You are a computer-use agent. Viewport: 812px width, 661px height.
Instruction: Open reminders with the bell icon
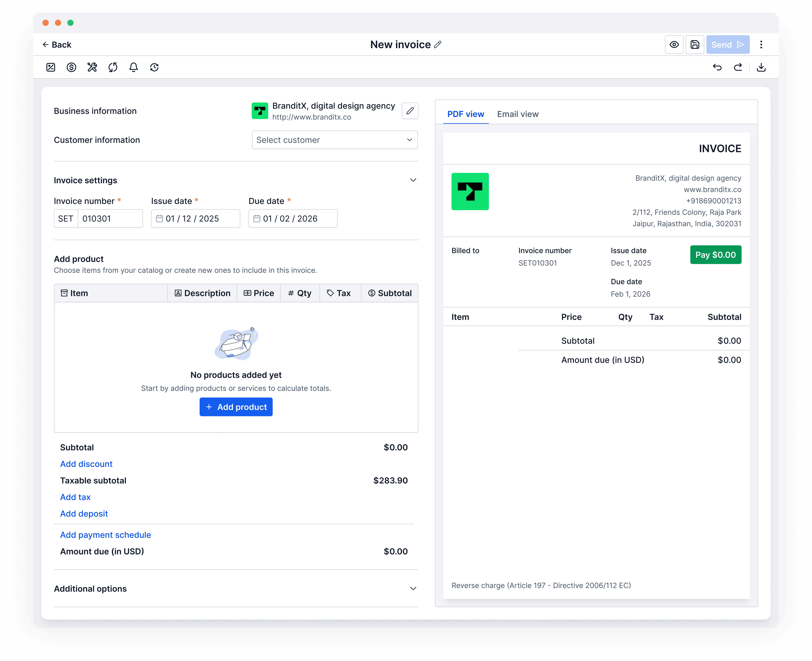pyautogui.click(x=133, y=67)
